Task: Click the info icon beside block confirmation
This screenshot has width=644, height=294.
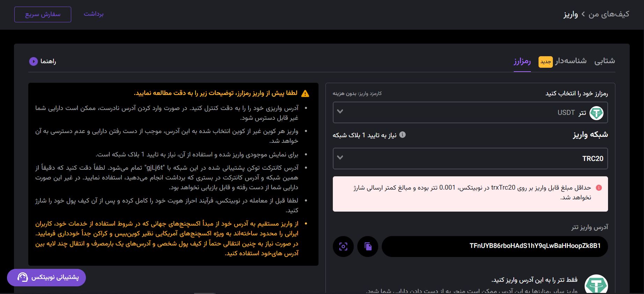Action: click(x=402, y=134)
